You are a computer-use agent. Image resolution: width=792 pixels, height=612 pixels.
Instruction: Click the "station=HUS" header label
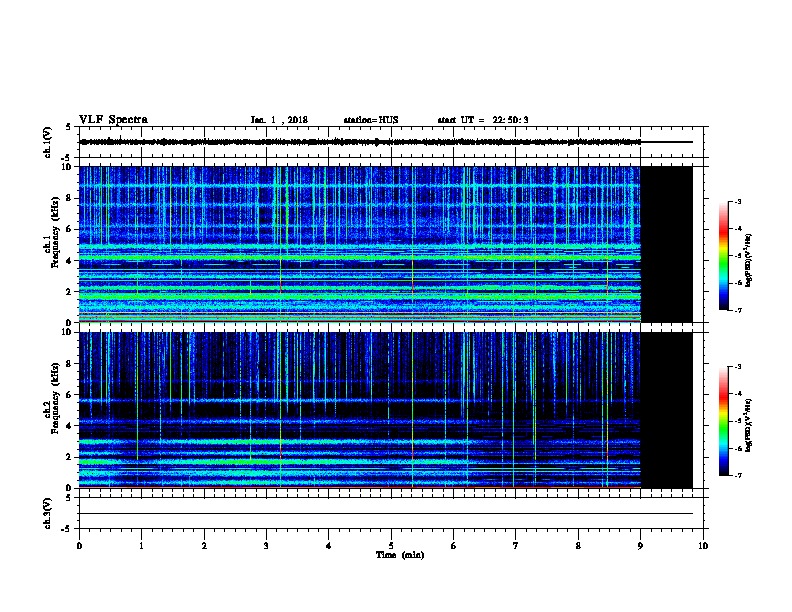371,120
